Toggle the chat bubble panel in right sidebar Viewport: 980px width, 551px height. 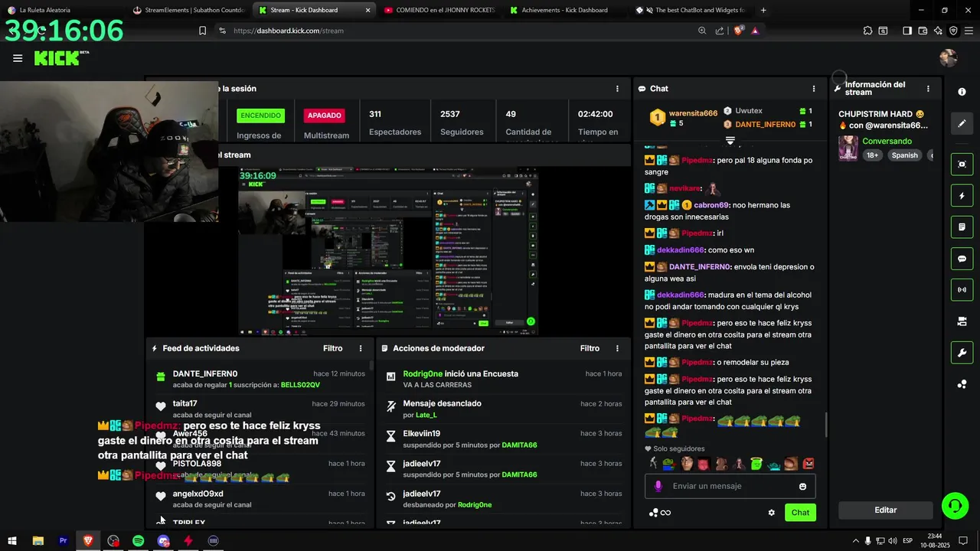coord(962,259)
